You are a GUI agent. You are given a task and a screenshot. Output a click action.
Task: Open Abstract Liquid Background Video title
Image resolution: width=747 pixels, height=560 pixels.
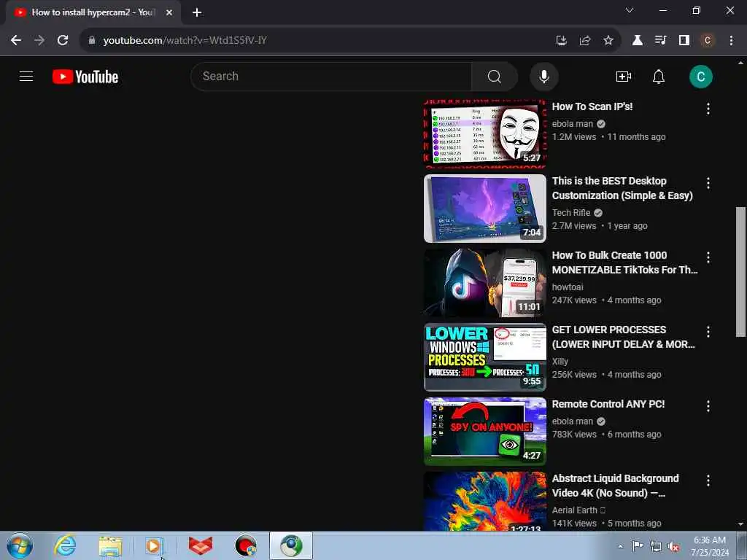615,486
